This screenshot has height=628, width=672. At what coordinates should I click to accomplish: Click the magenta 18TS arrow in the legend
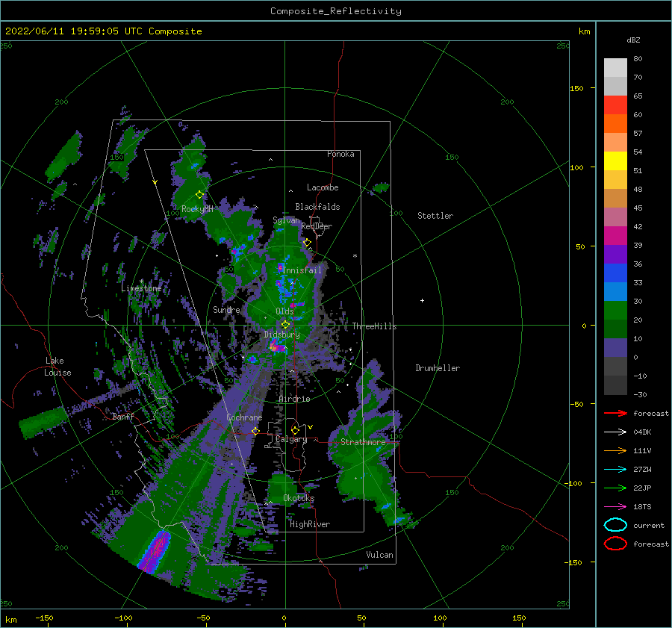tap(615, 507)
